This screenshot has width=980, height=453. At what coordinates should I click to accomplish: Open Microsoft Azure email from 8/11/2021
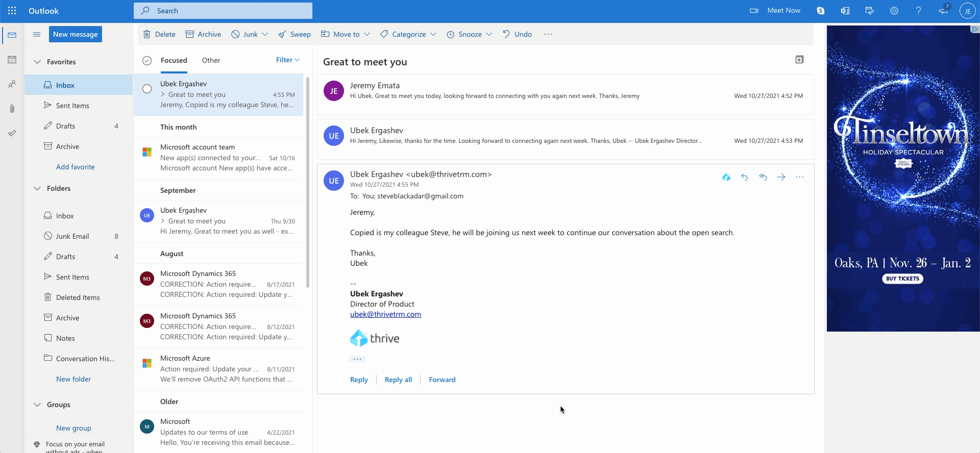click(x=218, y=369)
